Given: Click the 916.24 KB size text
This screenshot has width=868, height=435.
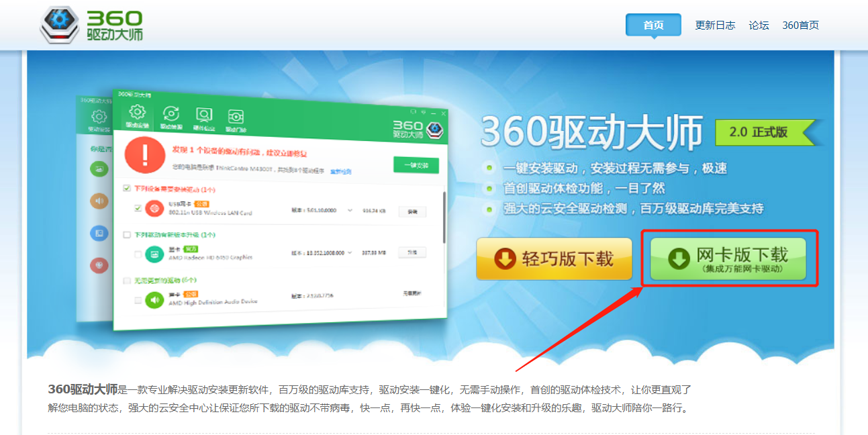Looking at the screenshot, I should point(374,211).
